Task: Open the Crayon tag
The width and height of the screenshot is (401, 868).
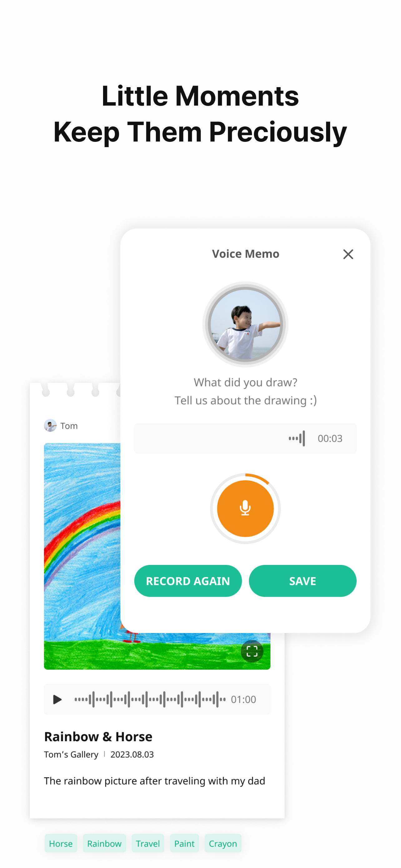Action: click(x=223, y=843)
